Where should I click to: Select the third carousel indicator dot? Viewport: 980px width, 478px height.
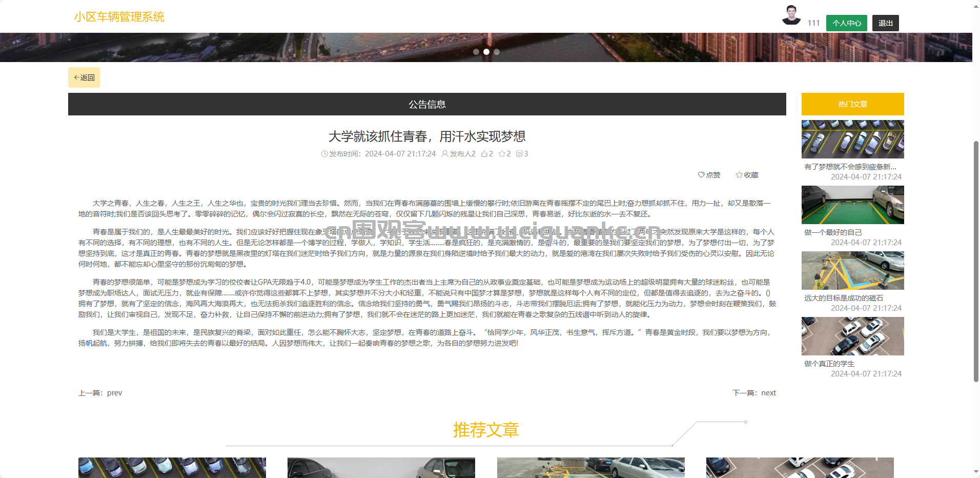497,52
